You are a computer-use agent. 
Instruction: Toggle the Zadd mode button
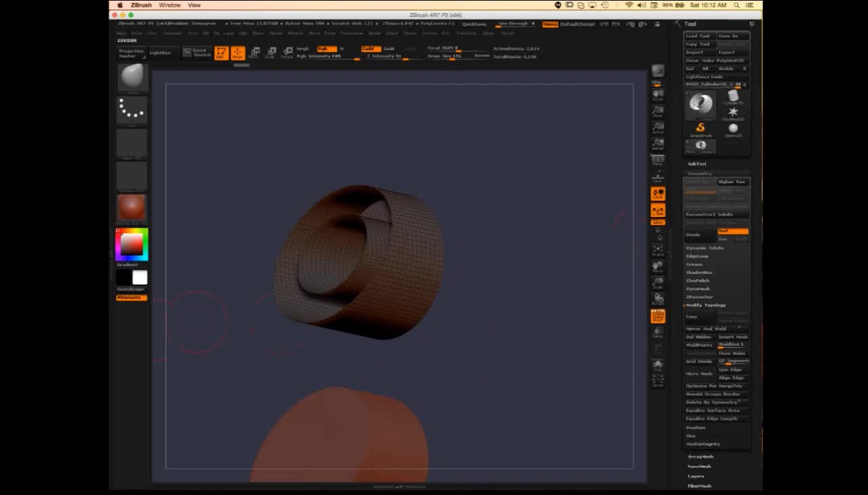370,49
